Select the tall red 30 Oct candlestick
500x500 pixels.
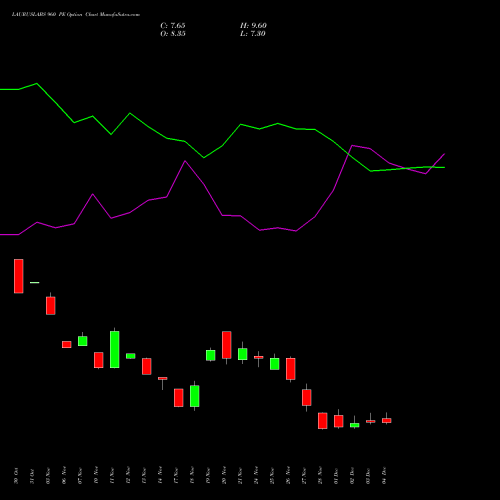tap(19, 276)
